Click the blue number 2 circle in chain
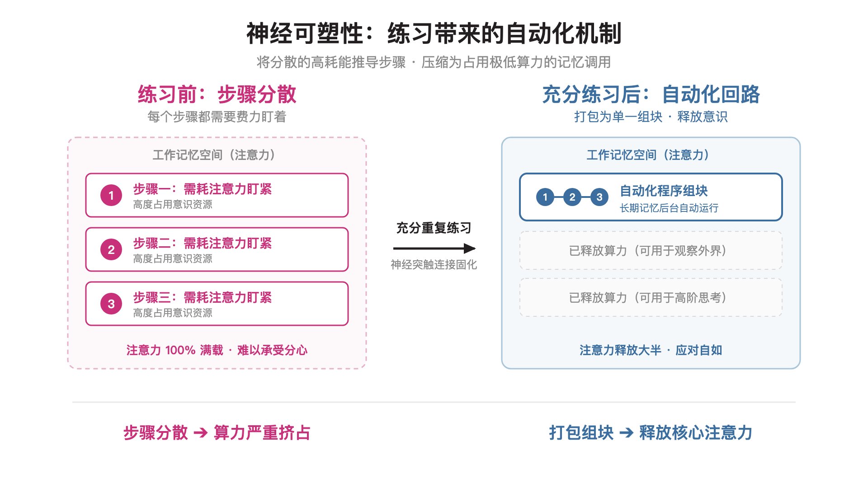The image size is (868, 488). click(572, 197)
